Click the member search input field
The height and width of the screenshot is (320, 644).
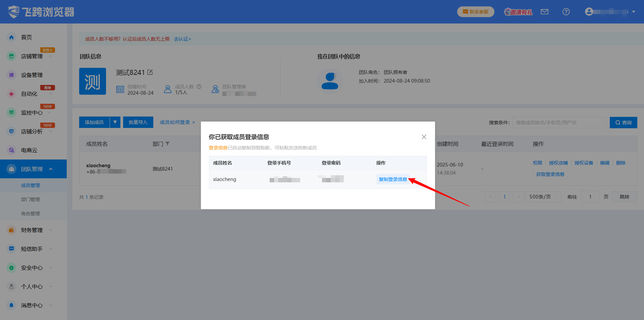click(x=559, y=123)
